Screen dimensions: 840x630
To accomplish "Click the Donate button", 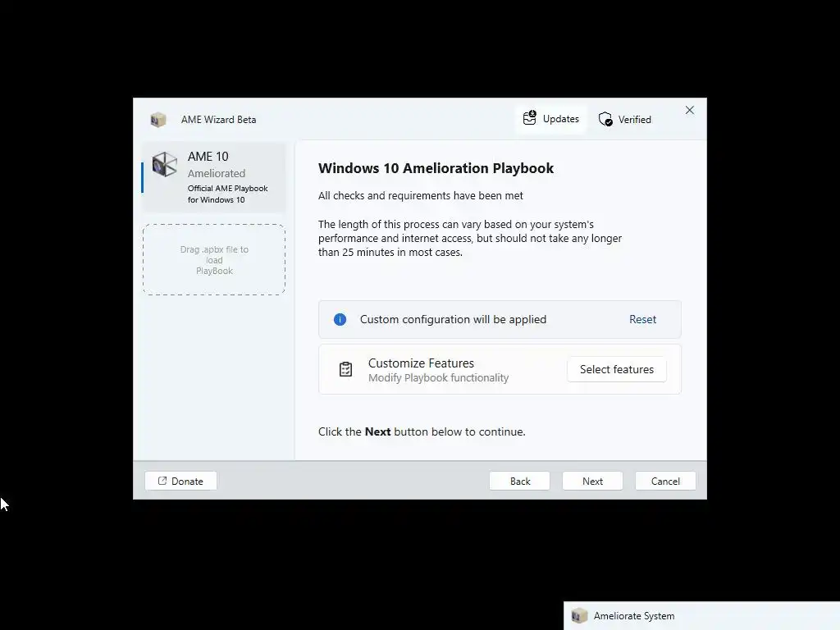I will (x=180, y=481).
